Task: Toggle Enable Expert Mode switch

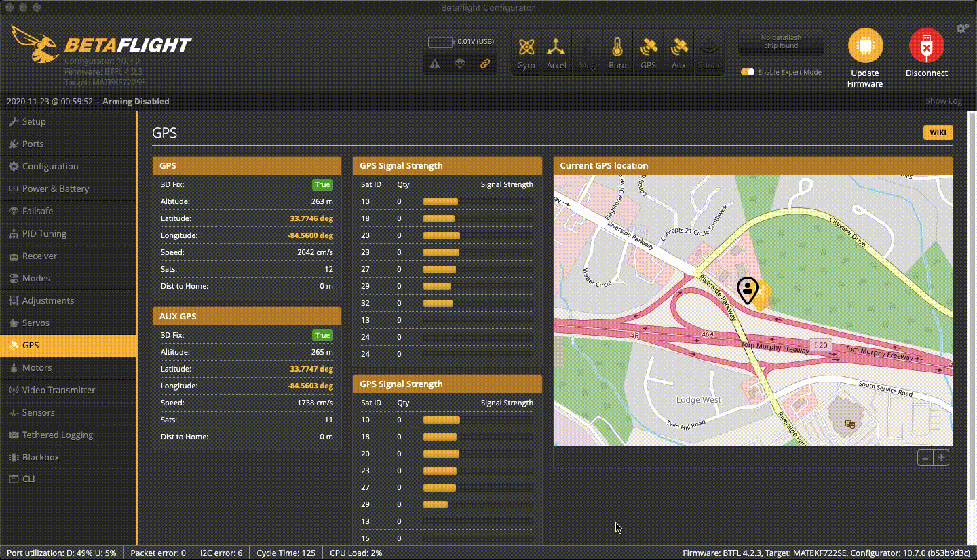Action: coord(748,72)
